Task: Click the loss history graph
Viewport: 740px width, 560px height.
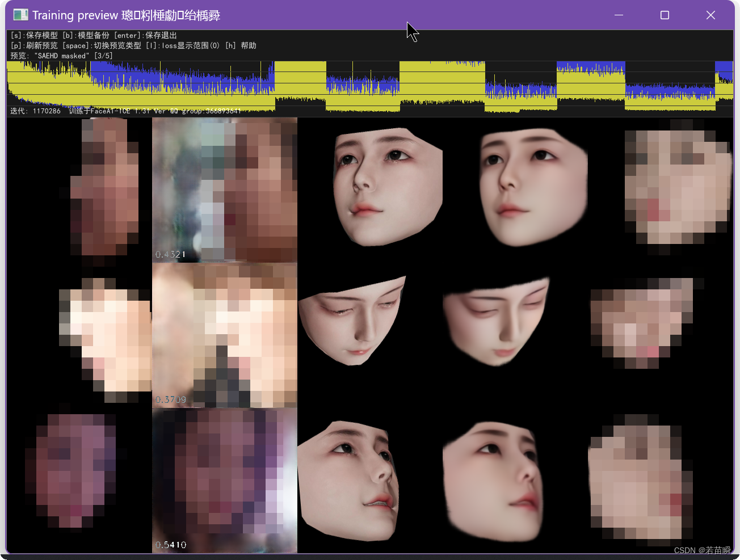Action: click(x=370, y=86)
